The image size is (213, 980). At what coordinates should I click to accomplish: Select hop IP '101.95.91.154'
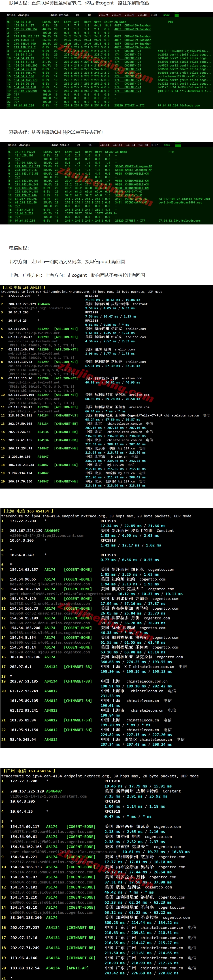click(x=24, y=730)
